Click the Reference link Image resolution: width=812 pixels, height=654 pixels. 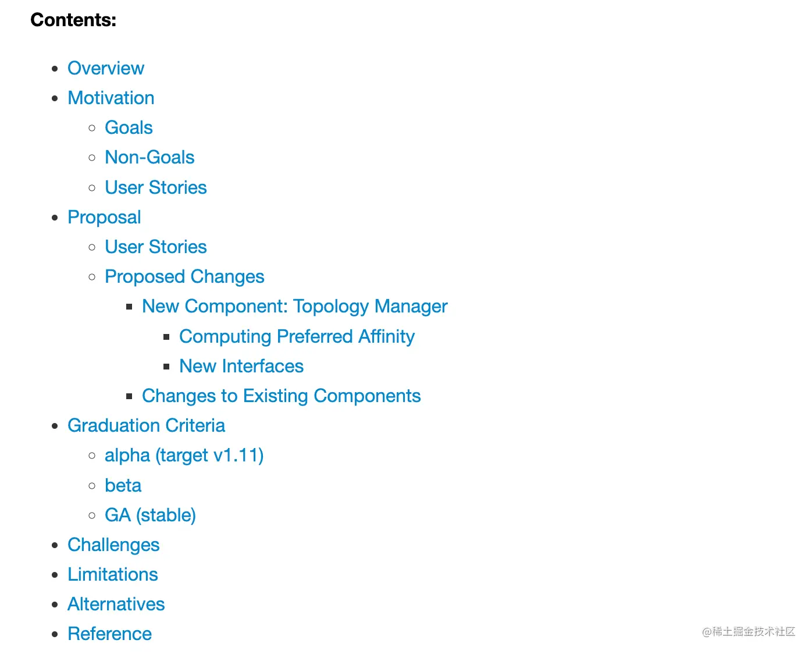(109, 634)
